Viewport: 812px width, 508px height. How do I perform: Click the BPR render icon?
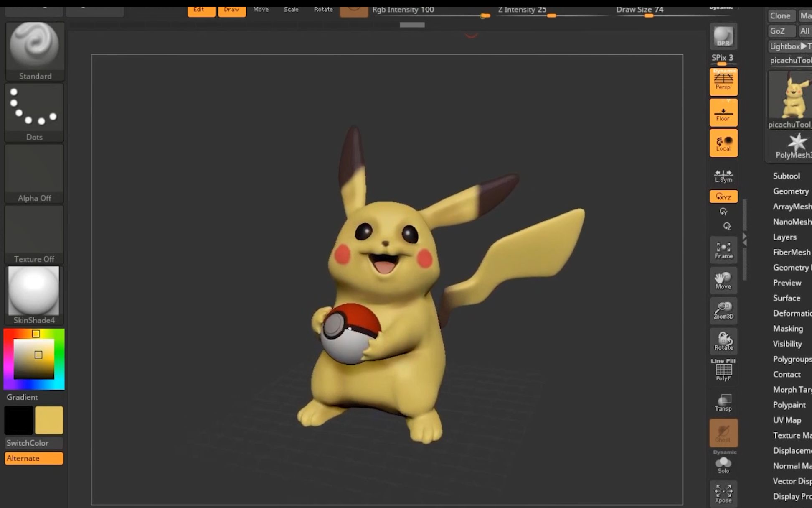[723, 36]
